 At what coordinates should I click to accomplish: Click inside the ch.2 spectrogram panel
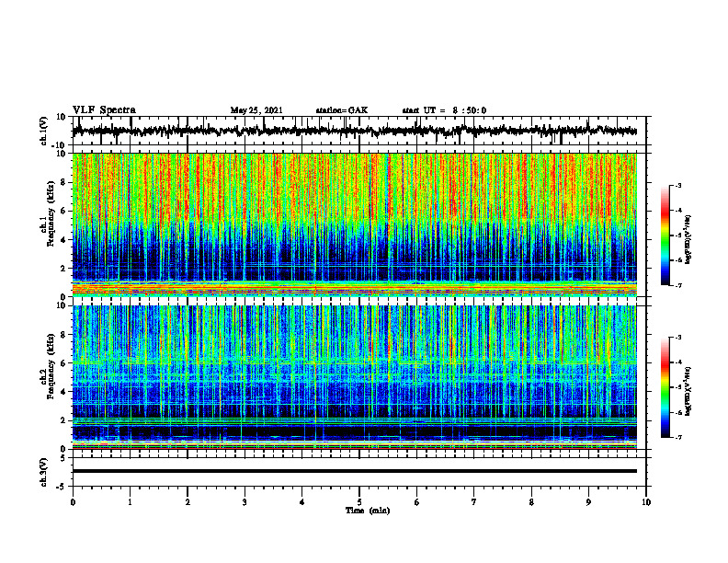(354, 377)
